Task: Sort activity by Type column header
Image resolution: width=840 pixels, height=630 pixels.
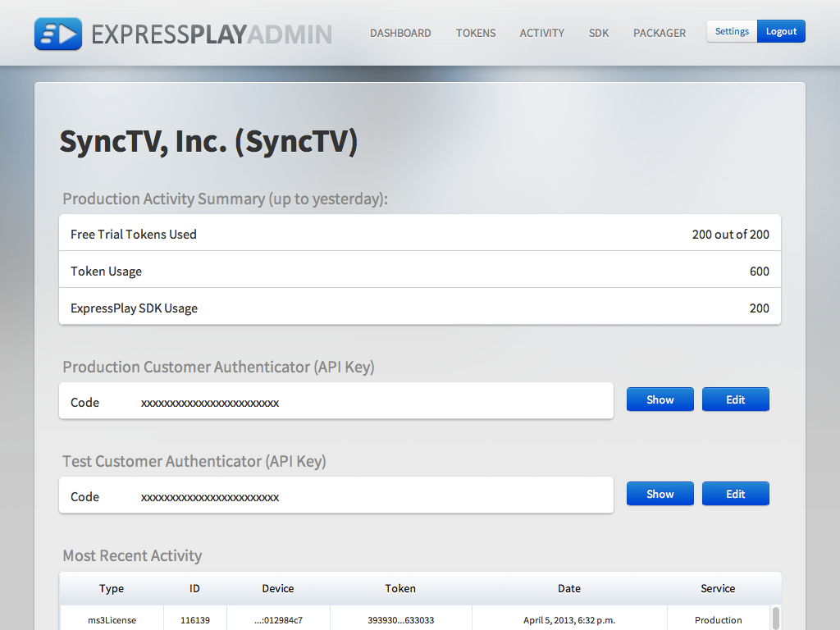Action: (x=112, y=588)
